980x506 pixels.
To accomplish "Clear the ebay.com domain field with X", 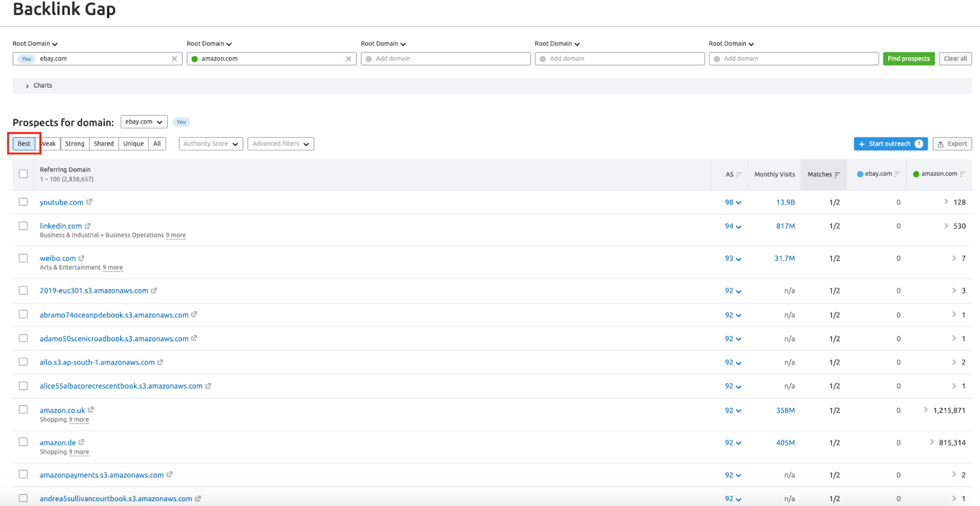I will 175,59.
